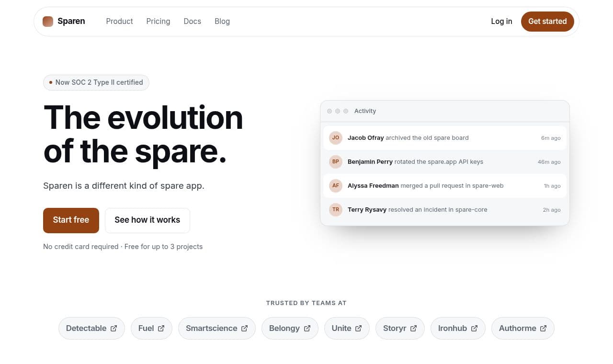Open the Detectable company link

(91, 329)
